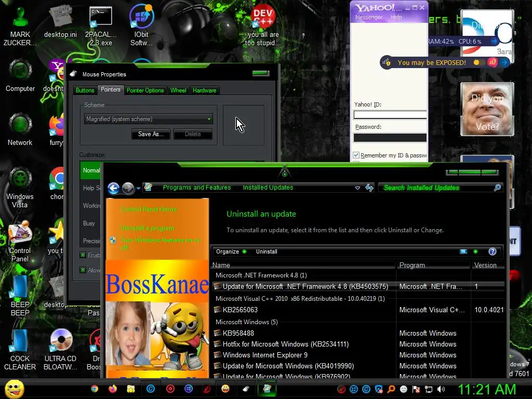Click the Uninstall a program link
532x399 pixels.
click(x=147, y=228)
